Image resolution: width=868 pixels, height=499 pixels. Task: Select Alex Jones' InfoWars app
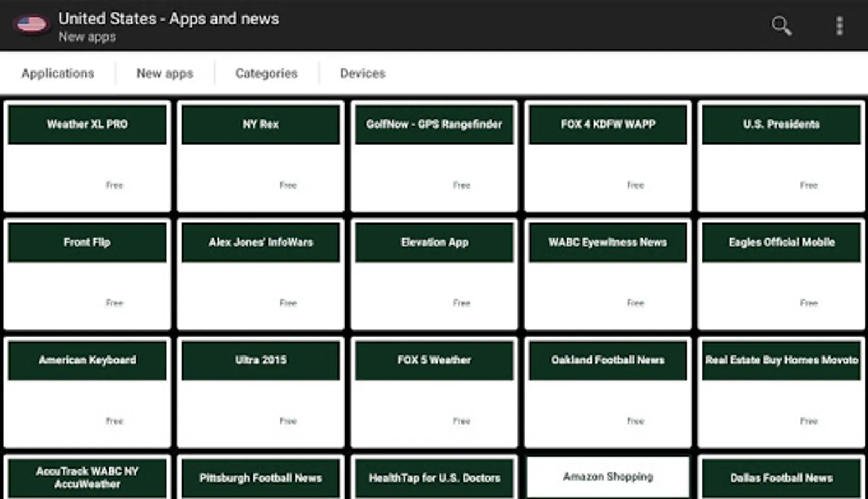pyautogui.click(x=260, y=274)
